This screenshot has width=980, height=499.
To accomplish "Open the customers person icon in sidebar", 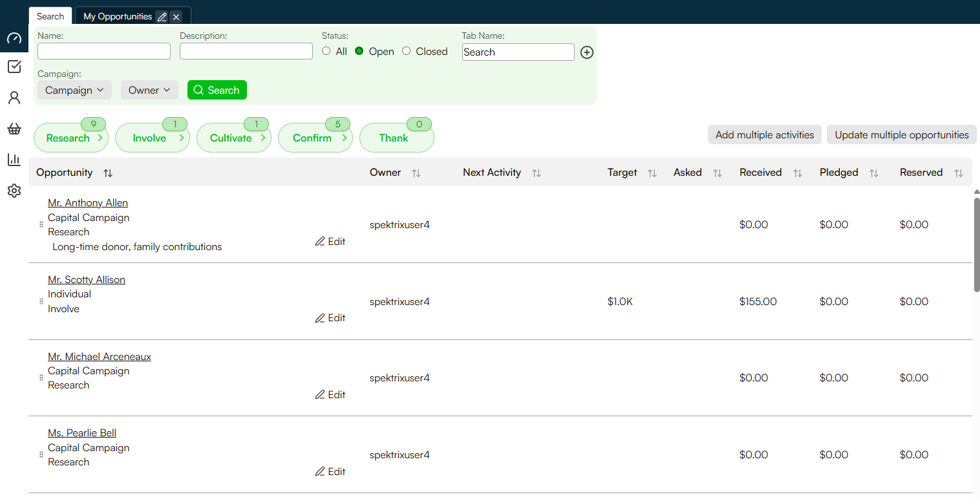I will point(14,98).
